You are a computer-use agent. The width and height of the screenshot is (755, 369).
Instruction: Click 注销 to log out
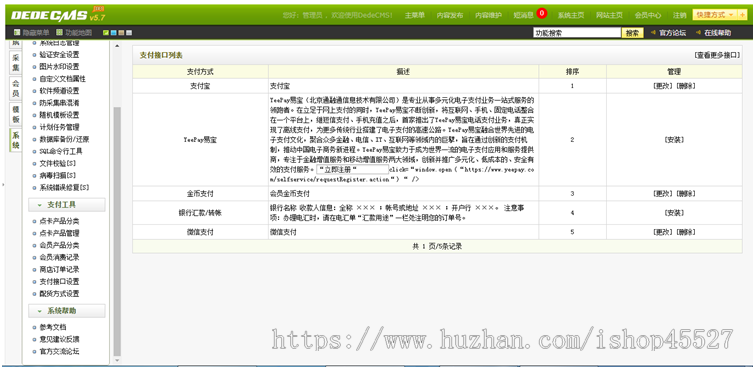(x=679, y=15)
